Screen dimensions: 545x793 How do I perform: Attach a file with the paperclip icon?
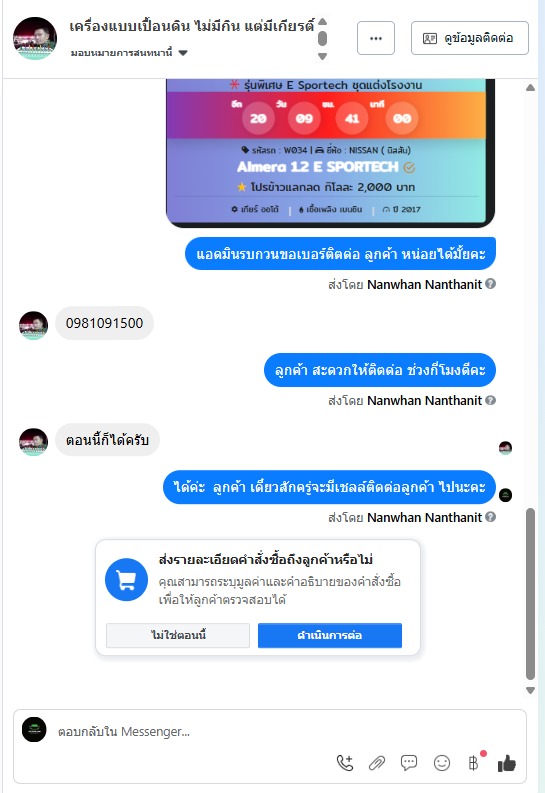point(377,763)
